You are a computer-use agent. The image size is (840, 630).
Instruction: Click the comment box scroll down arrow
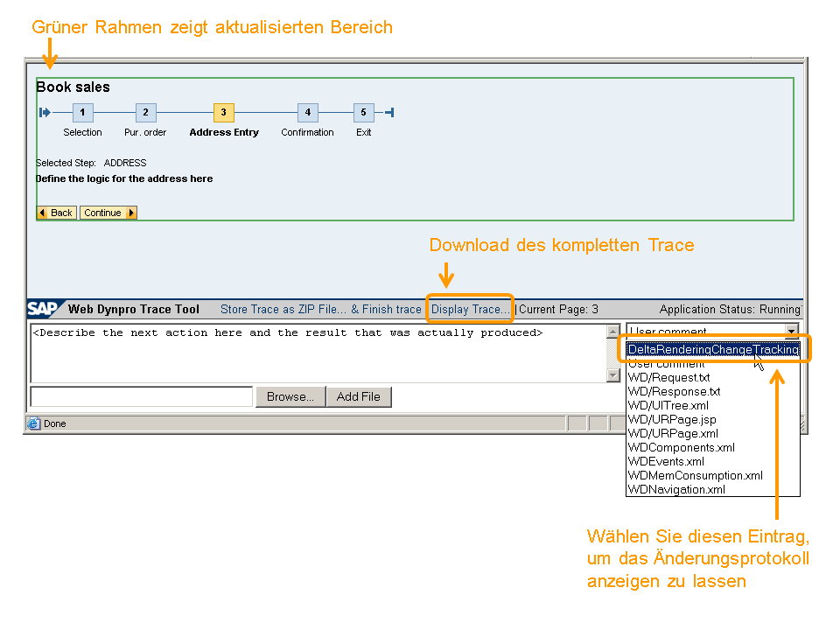coord(612,375)
